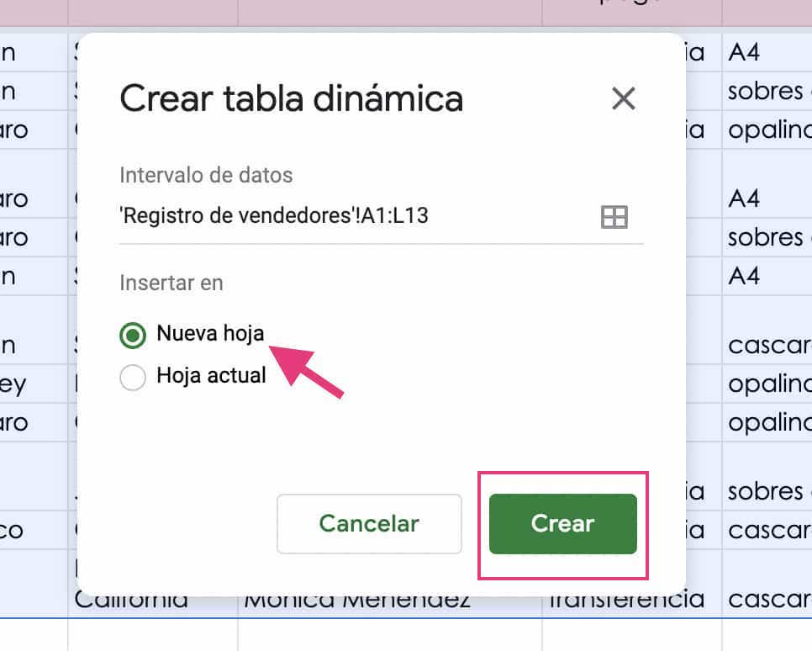Open the grid range-selector icon
Viewport: 812px width, 651px height.
pyautogui.click(x=614, y=216)
